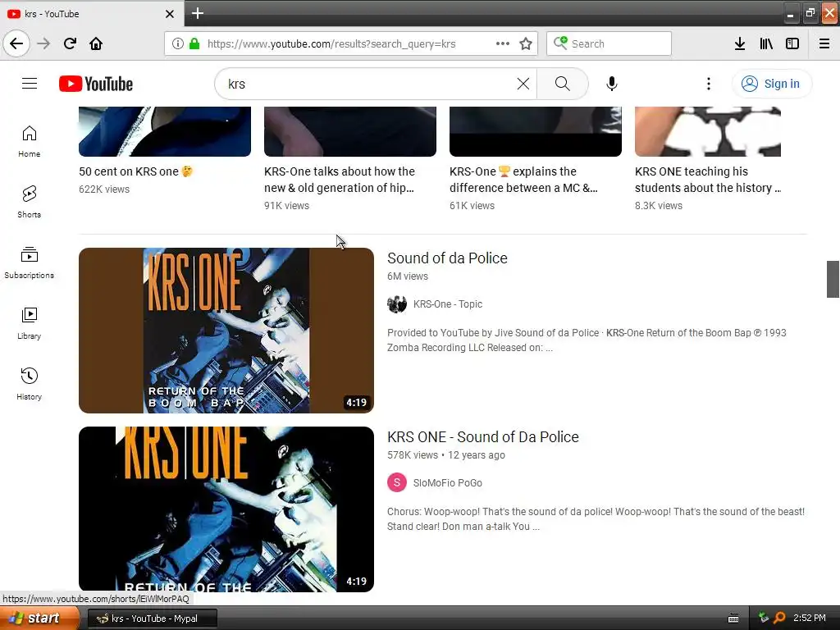Viewport: 840px width, 630px height.
Task: Click the SloMoFio PoGo pink avatar
Action: [x=397, y=482]
